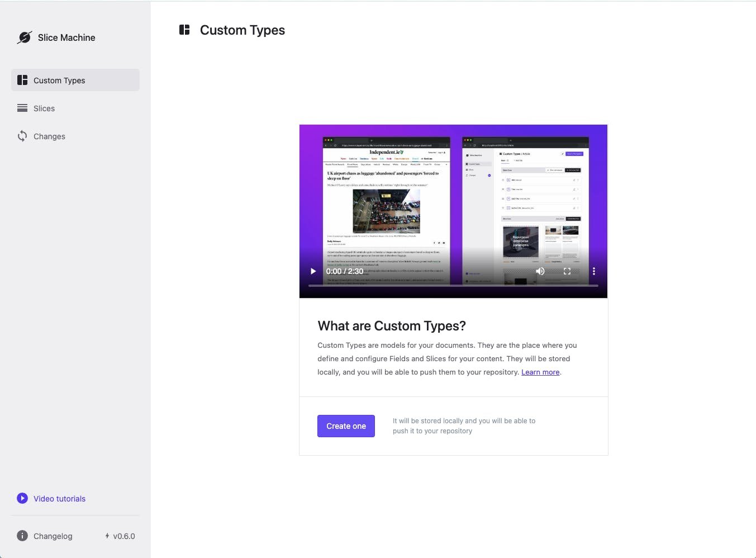Click the Custom Types grid icon in sidebar
Screen dimensions: 756x558
[x=22, y=80]
